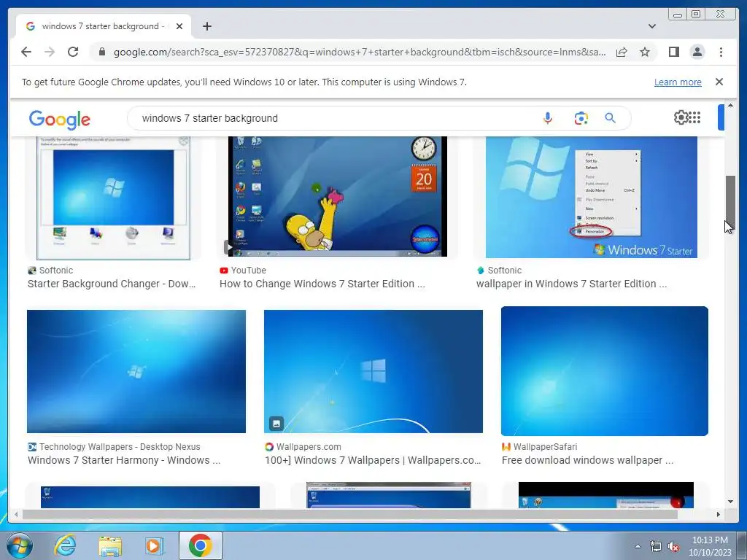Close the windows 7 starter background tab

click(x=179, y=26)
